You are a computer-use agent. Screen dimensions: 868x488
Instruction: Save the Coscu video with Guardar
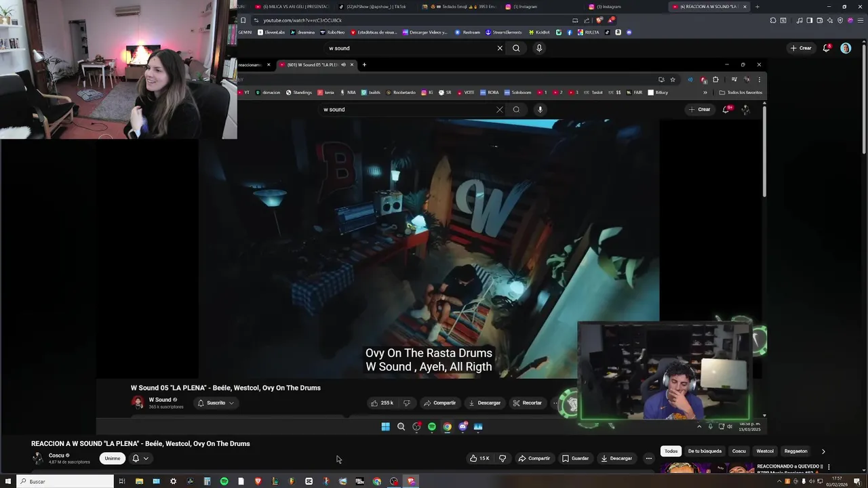tap(575, 458)
